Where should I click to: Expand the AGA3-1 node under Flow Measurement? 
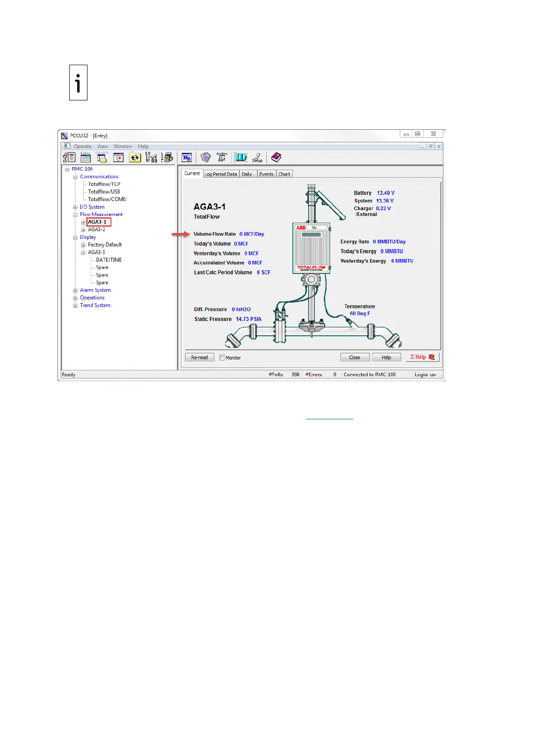click(x=83, y=222)
